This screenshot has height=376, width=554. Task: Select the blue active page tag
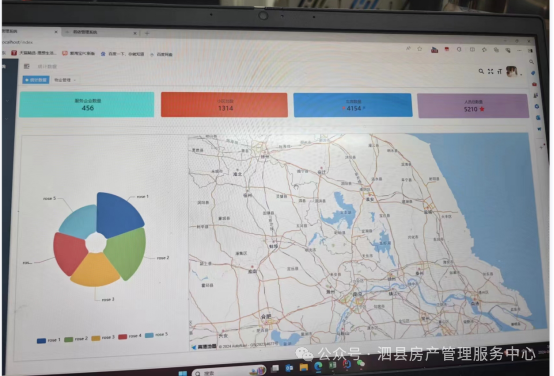(x=36, y=80)
